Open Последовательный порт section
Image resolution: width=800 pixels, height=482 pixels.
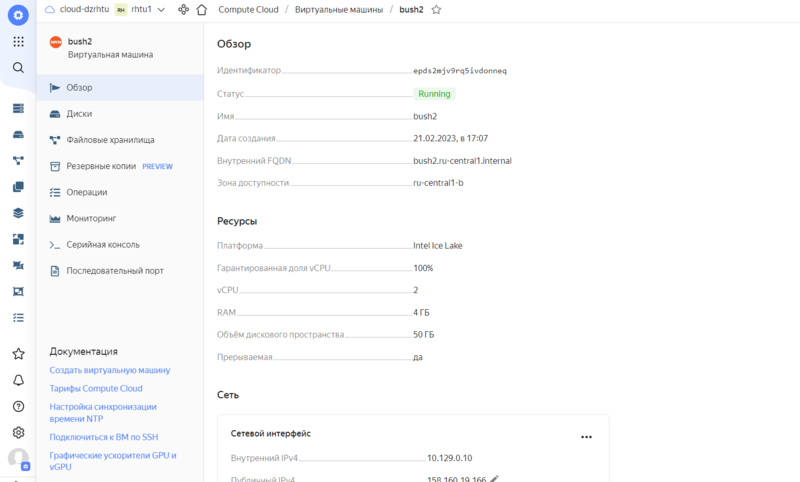coord(120,271)
